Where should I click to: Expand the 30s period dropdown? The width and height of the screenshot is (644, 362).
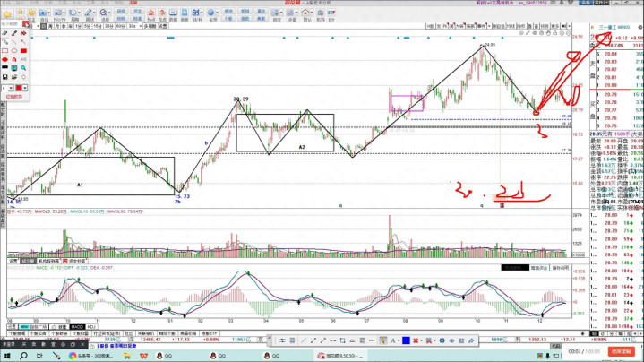pos(140,27)
